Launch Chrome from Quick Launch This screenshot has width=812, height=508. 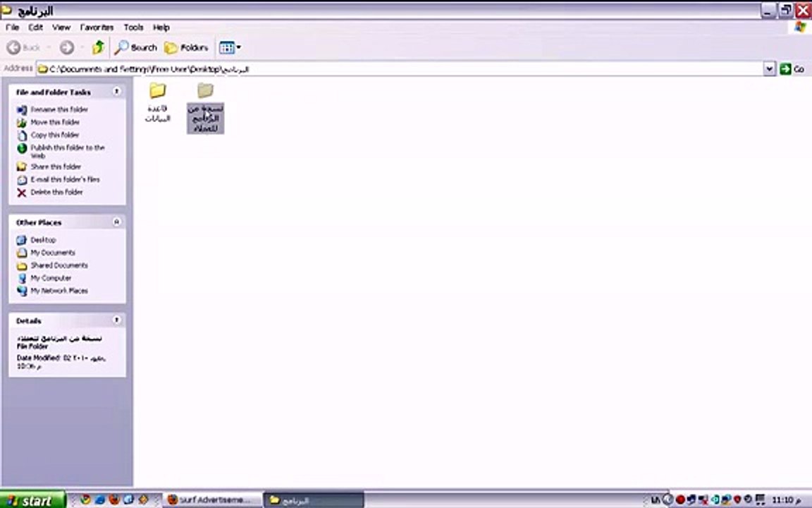[x=85, y=500]
